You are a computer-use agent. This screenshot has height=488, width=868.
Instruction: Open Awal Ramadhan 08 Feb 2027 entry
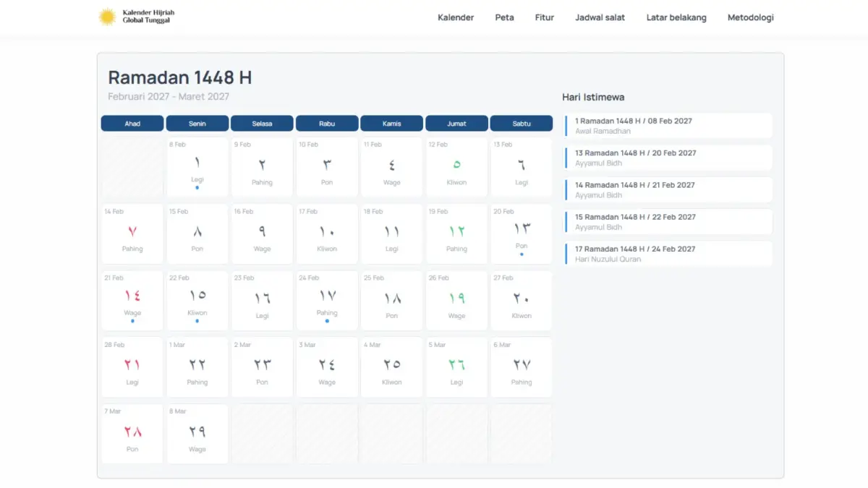coord(668,126)
